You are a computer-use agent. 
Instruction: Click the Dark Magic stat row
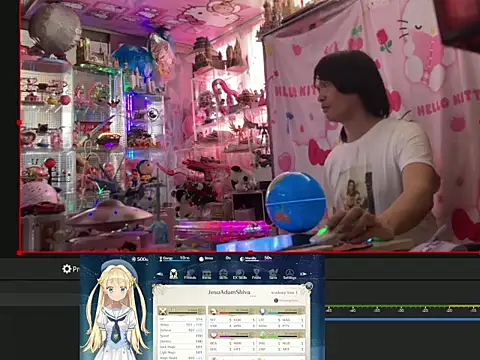point(181,347)
